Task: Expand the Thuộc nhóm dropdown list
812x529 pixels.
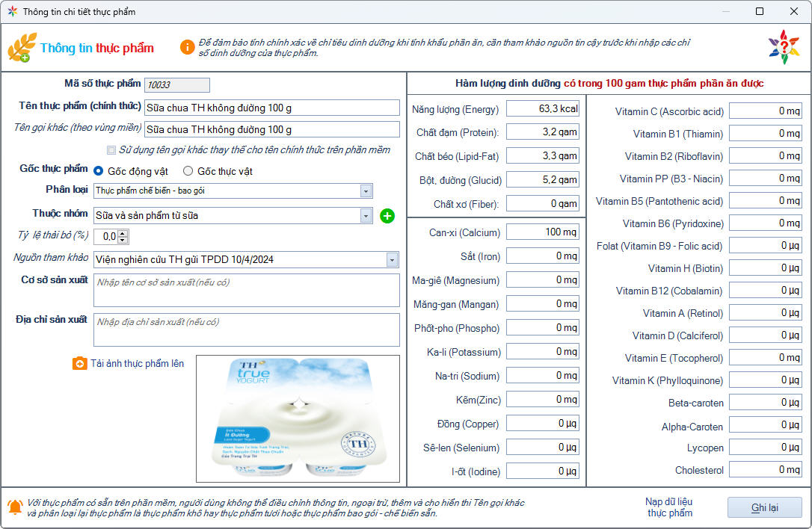Action: point(366,216)
